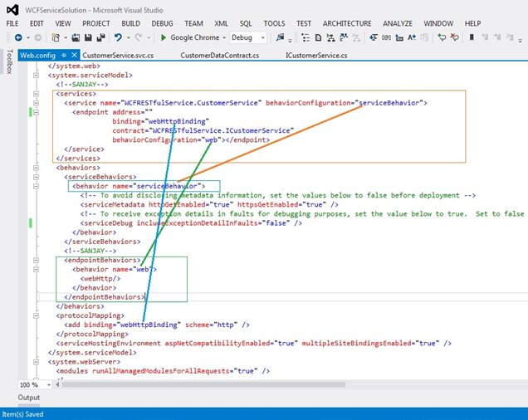Pin the Web.config tab

(64, 56)
